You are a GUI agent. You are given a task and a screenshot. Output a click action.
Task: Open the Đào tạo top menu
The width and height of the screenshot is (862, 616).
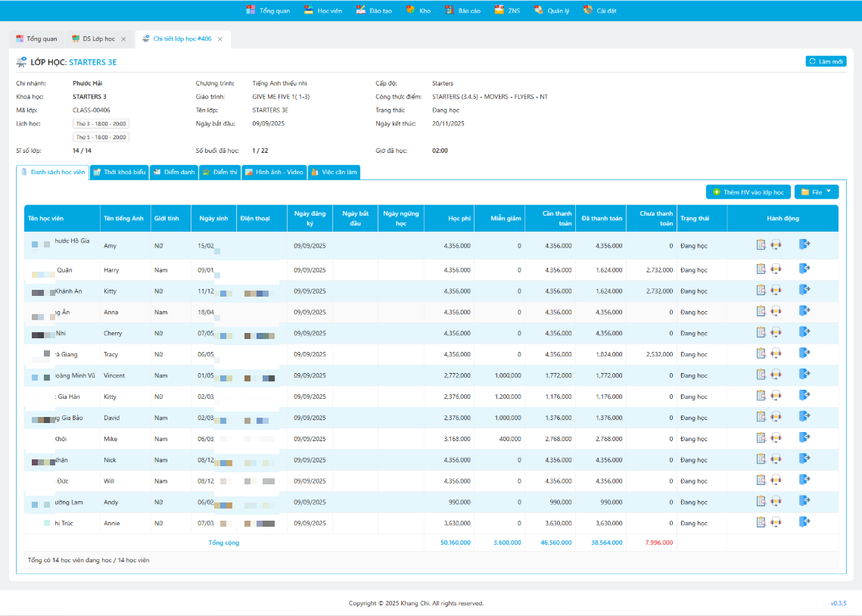[x=372, y=11]
